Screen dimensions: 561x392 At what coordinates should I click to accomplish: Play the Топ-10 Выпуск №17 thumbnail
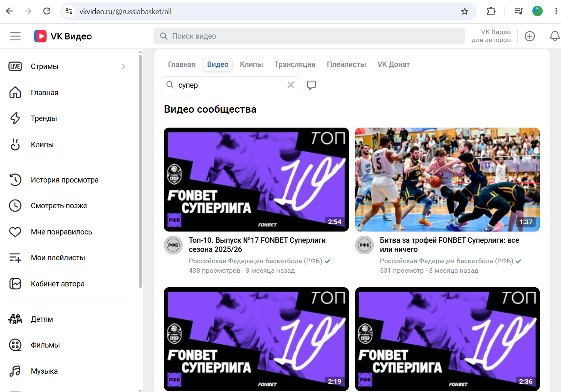coord(256,180)
